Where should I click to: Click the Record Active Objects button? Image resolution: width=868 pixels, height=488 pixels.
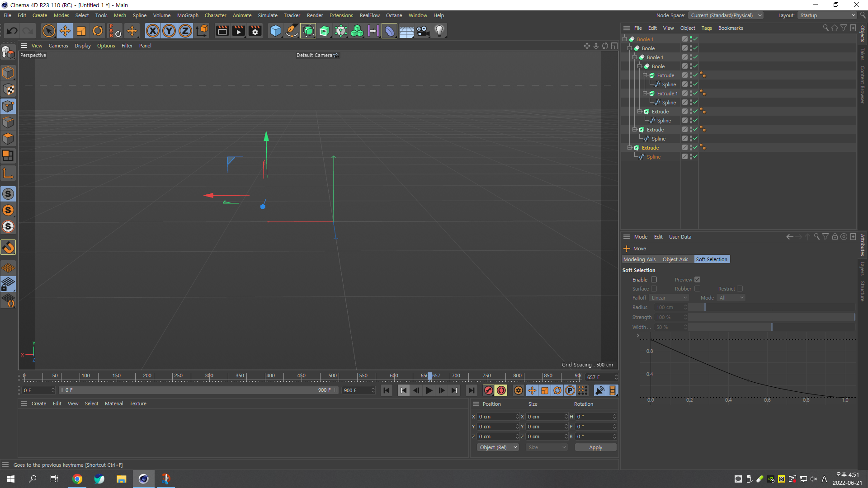tap(488, 390)
